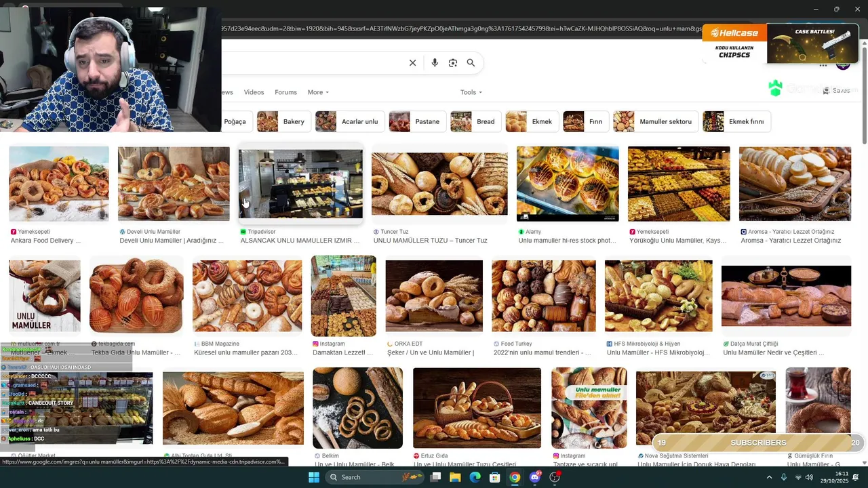Select the Mamuller sektoru filter chip
Viewport: 868px width, 488px height.
click(656, 121)
